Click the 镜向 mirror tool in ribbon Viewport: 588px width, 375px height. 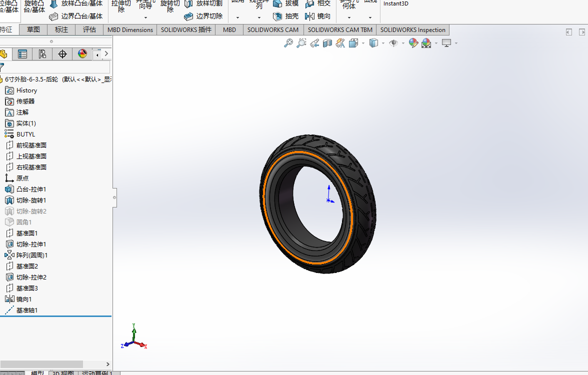[x=317, y=16]
